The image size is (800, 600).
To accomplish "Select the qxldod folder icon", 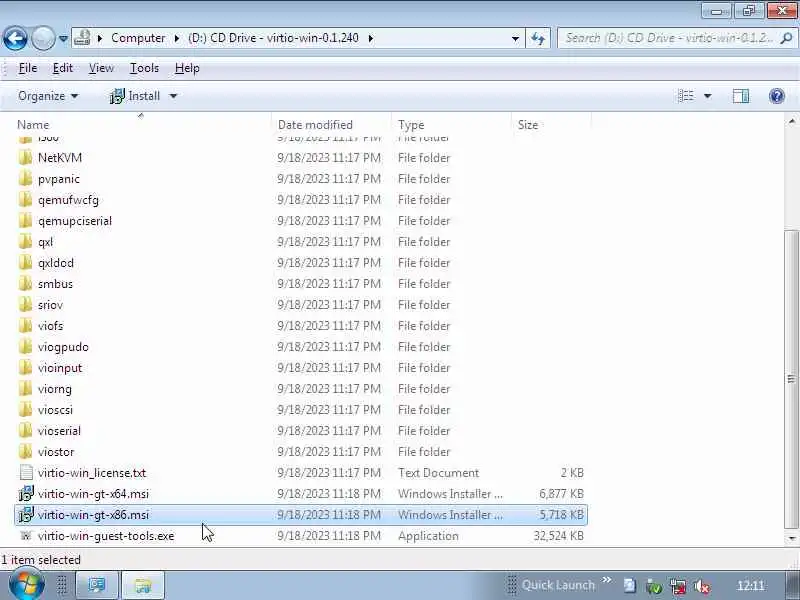I will point(26,262).
